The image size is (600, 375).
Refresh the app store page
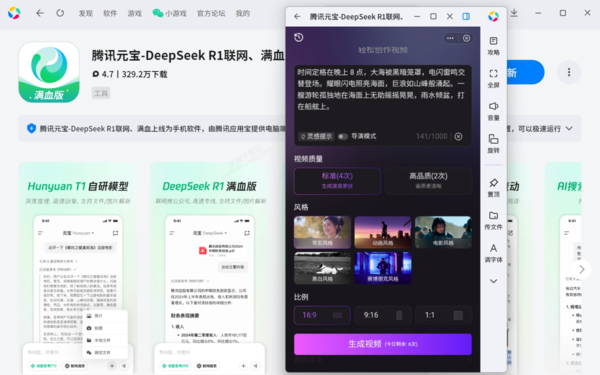(x=60, y=13)
